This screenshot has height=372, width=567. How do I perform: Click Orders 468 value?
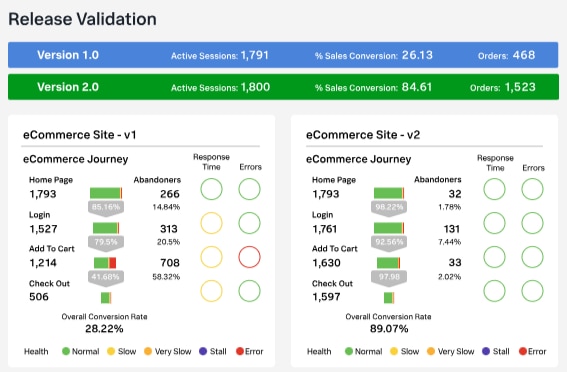[524, 55]
